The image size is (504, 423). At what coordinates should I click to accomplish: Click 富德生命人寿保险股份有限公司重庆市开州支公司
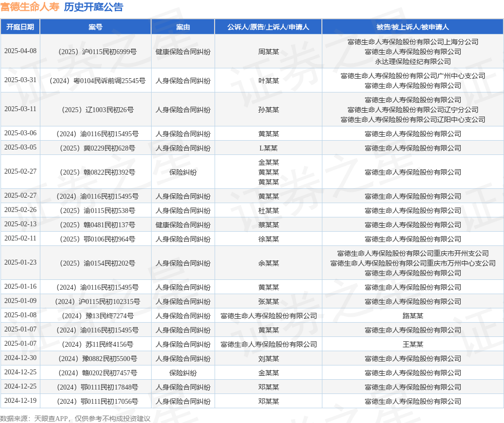tap(413, 253)
